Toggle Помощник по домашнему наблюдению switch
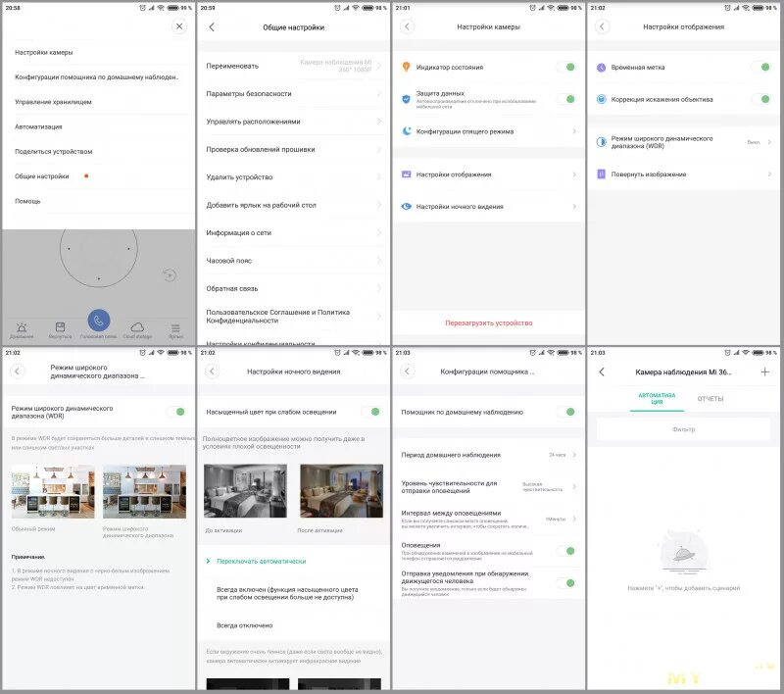Viewport: 784px width, 694px height. (566, 412)
